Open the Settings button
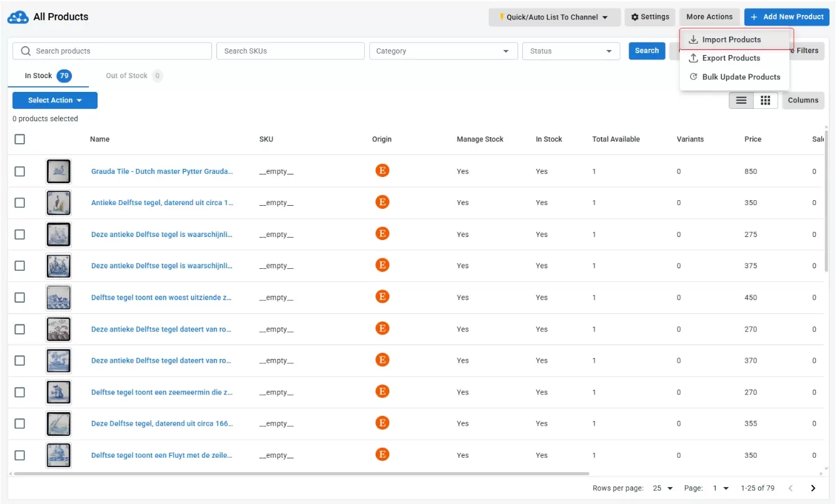Screen dimensions: 837x504 coord(650,18)
